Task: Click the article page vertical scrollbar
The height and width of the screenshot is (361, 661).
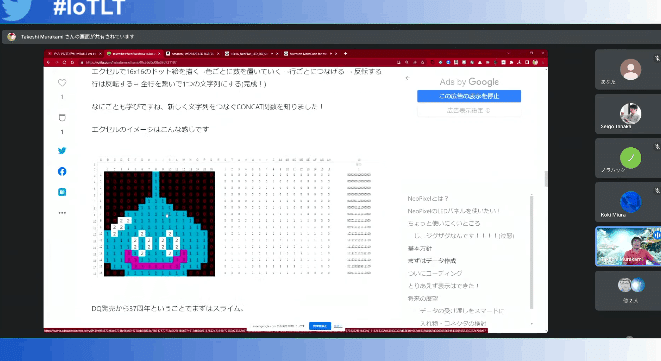Action: 546,179
